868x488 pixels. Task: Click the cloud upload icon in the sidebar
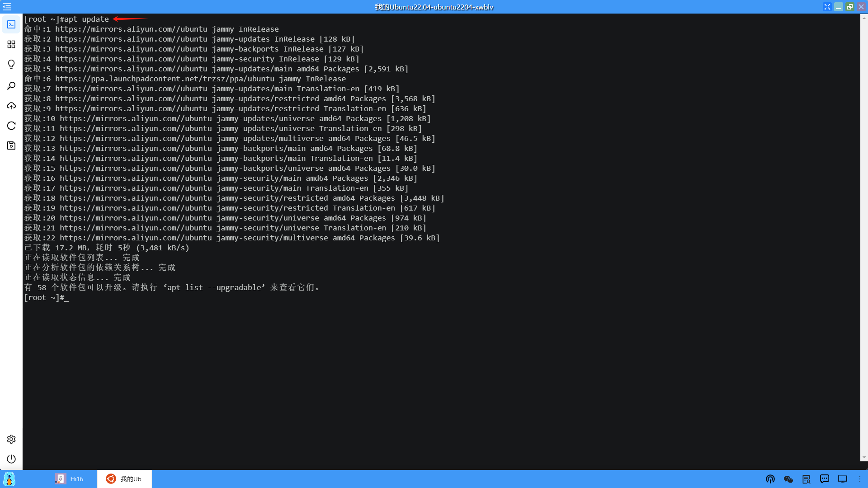11,106
